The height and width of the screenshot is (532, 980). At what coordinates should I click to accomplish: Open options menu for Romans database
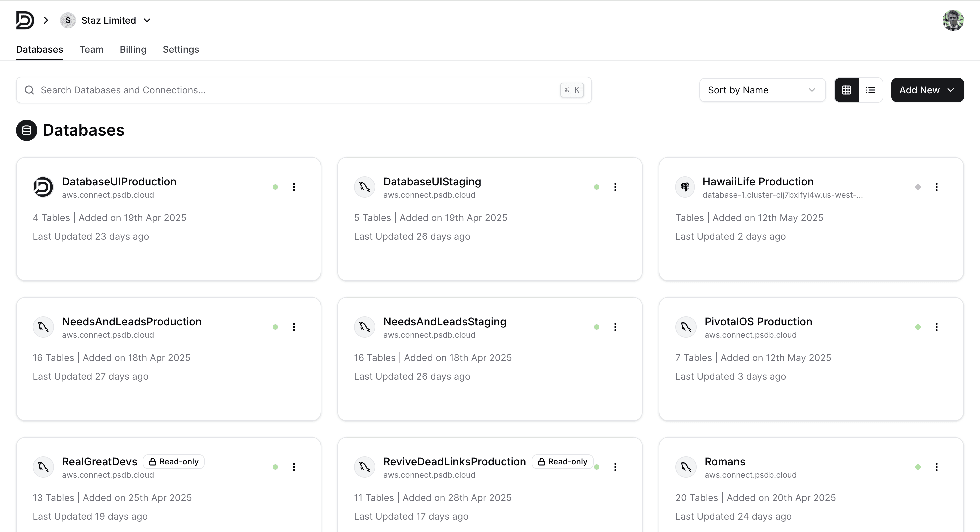tap(936, 467)
